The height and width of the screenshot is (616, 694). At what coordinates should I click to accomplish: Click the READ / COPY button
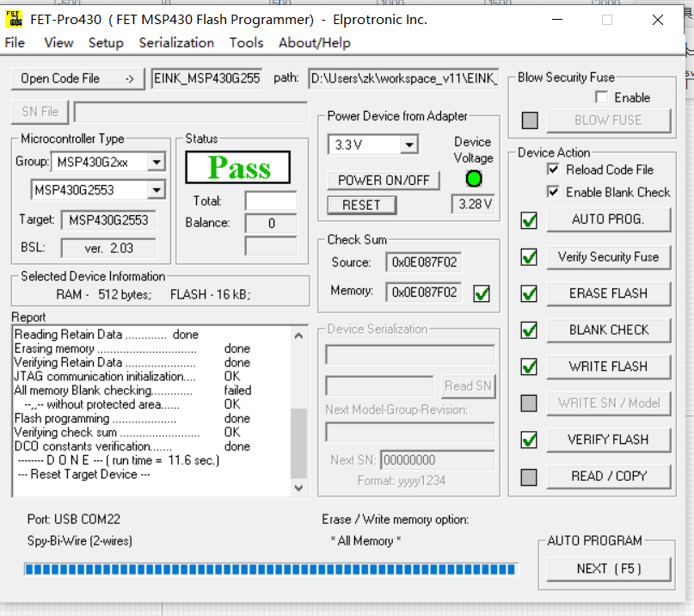coord(609,477)
